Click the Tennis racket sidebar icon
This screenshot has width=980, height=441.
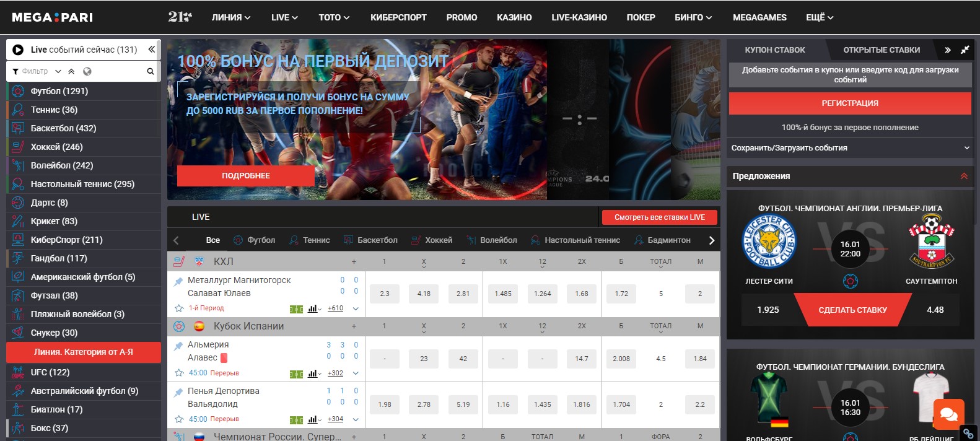[x=18, y=110]
